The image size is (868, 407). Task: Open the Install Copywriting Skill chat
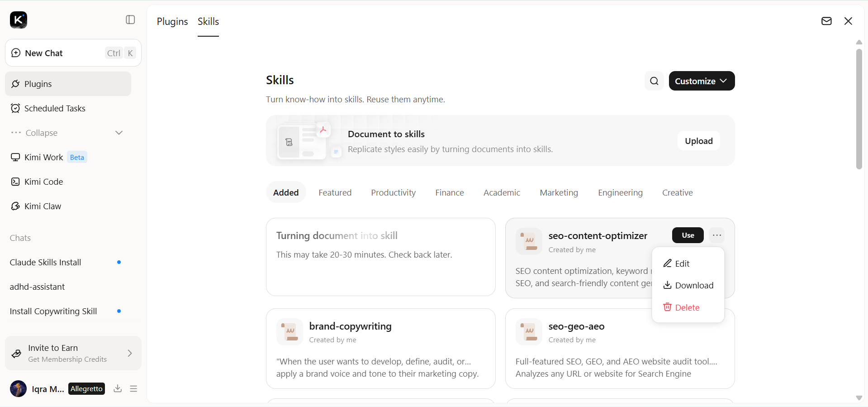pyautogui.click(x=68, y=311)
